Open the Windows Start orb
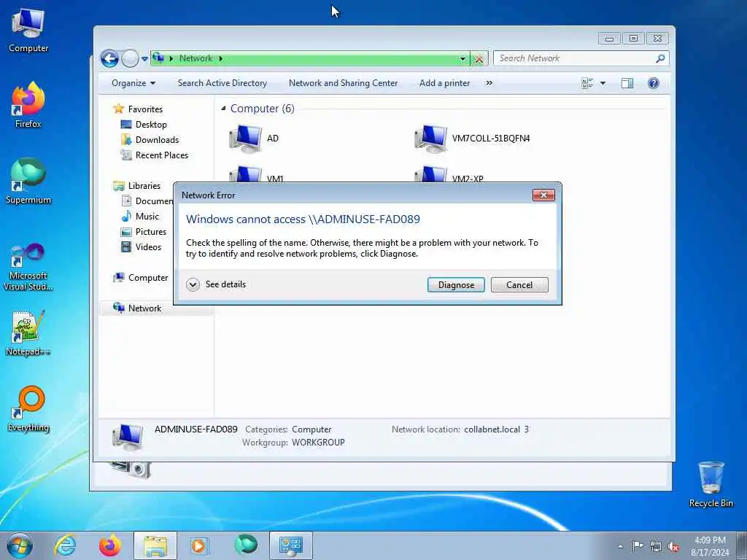This screenshot has height=560, width=747. (20, 545)
